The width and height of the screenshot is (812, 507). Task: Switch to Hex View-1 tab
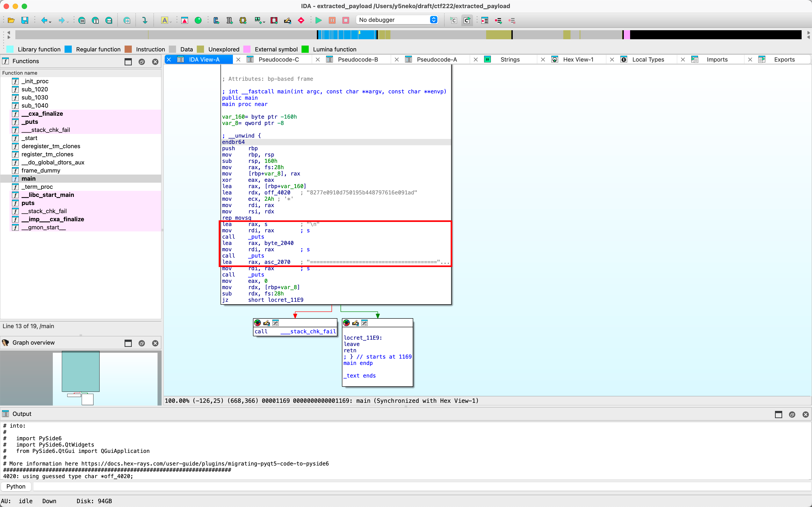tap(578, 59)
